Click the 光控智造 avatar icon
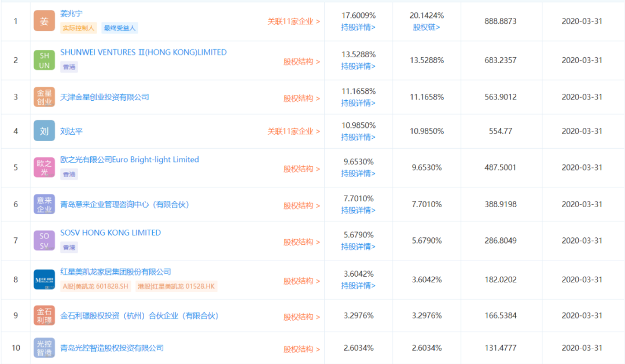 tap(44, 348)
